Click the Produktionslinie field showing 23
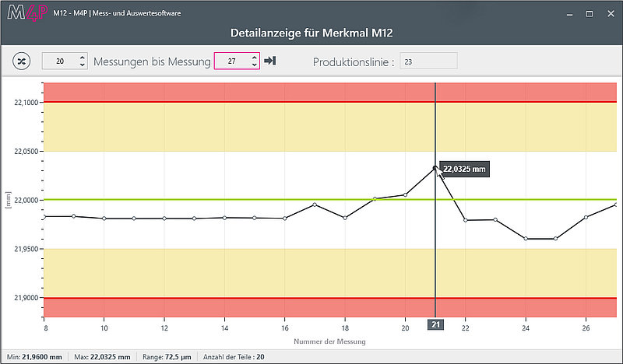The width and height of the screenshot is (623, 364). [x=429, y=61]
